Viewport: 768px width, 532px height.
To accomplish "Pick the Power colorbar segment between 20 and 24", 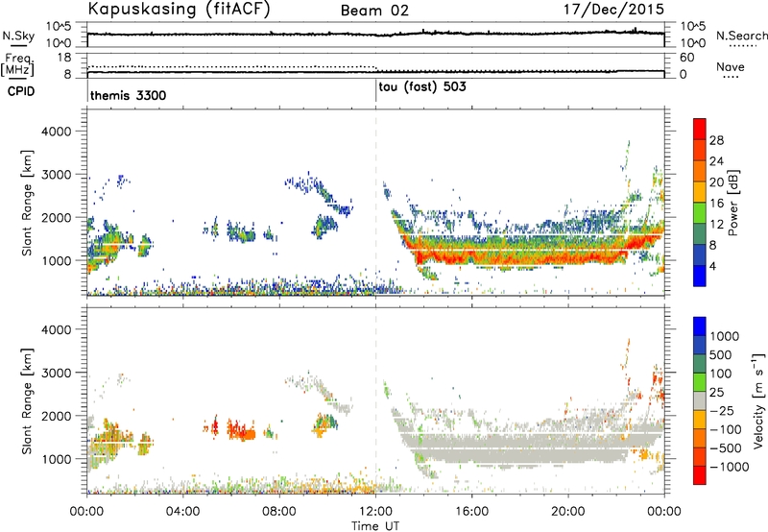I will (x=700, y=171).
